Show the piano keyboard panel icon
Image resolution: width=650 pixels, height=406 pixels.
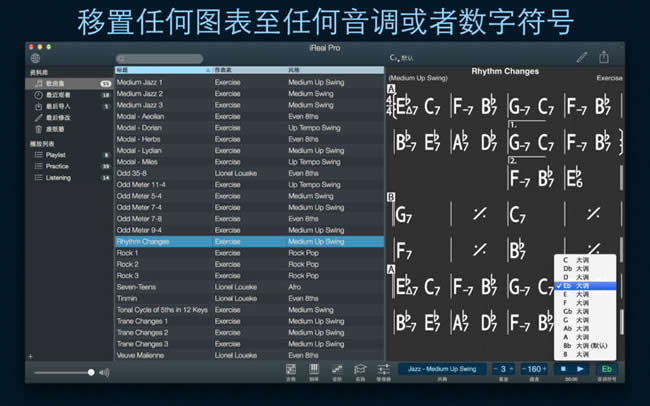point(314,369)
